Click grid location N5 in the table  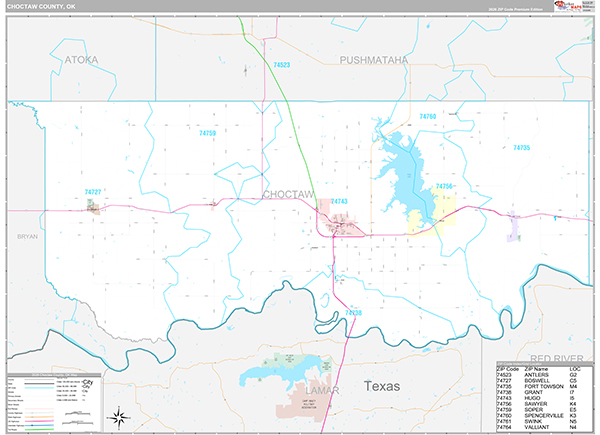pos(573,421)
